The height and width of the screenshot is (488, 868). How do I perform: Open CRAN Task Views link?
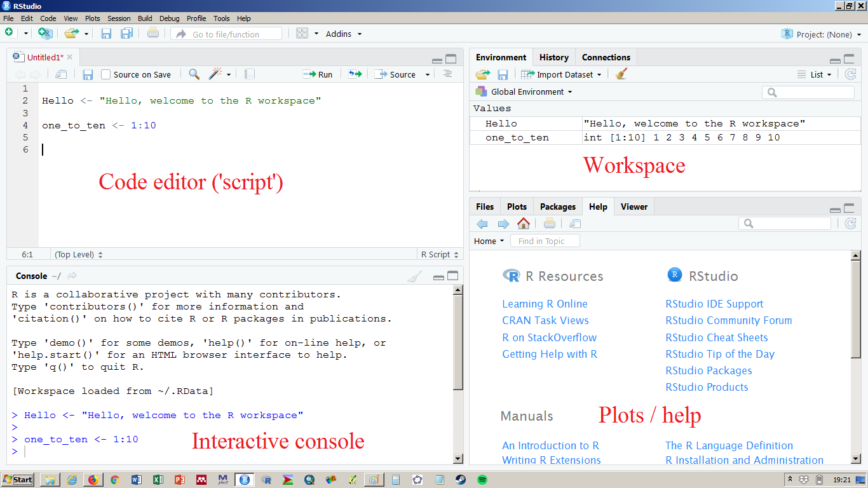(545, 320)
